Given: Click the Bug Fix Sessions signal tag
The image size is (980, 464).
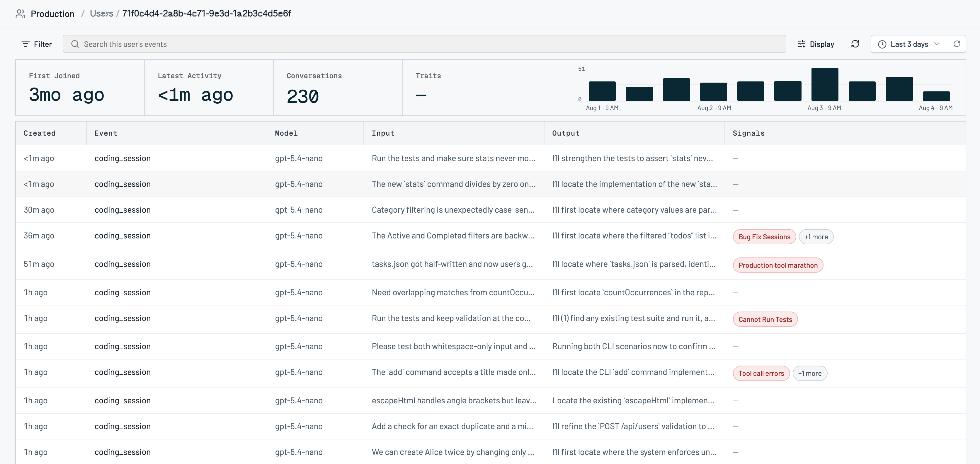Looking at the screenshot, I should (764, 237).
